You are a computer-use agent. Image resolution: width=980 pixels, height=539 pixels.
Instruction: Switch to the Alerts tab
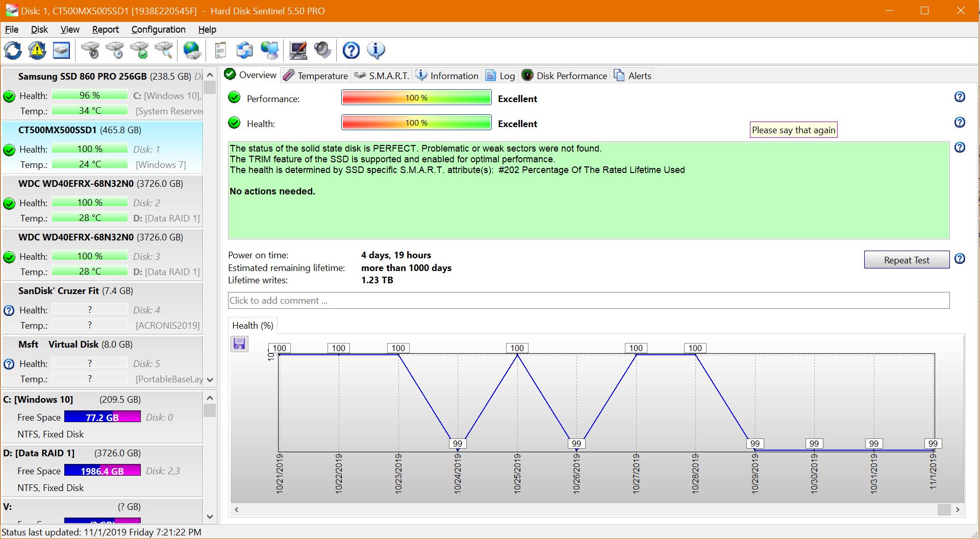tap(633, 76)
